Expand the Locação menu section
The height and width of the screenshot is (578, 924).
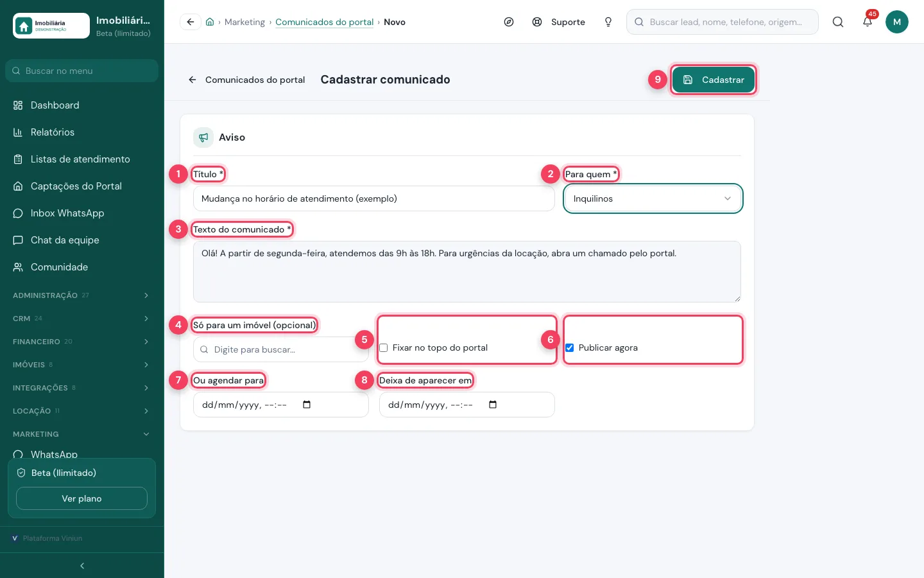tap(82, 411)
